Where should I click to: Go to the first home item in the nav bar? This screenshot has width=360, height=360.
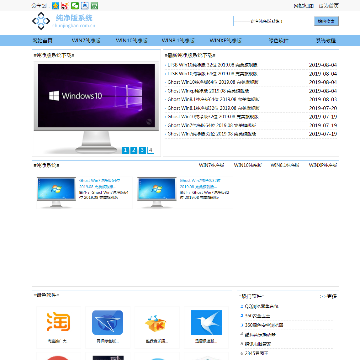point(42,41)
